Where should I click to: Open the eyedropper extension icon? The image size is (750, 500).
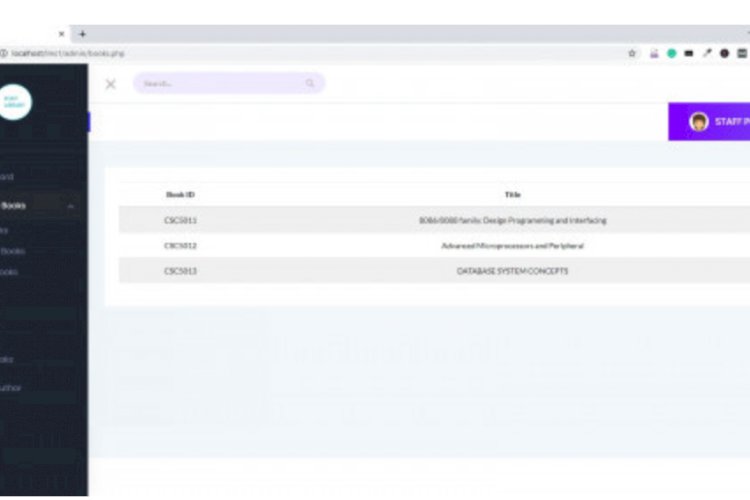tap(707, 53)
